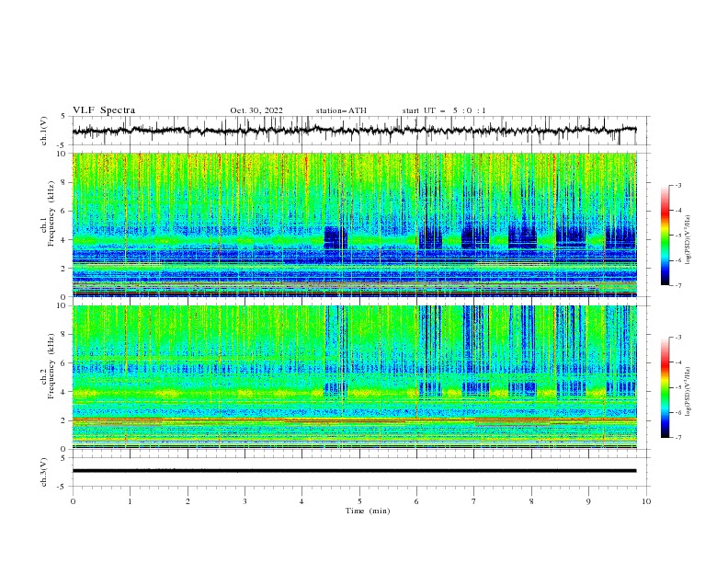This screenshot has width=728, height=563.
Task: Click the final time axis tick label '10'
Action: 646,501
